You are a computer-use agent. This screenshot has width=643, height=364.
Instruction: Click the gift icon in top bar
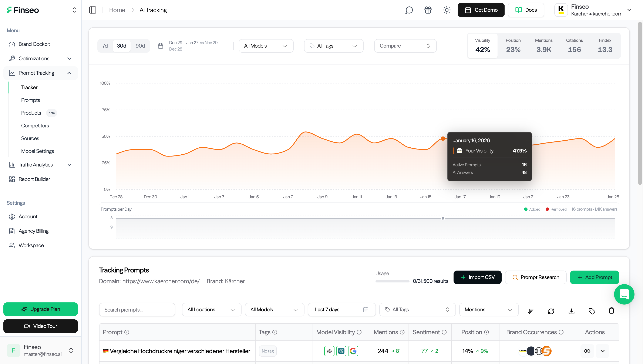(x=428, y=10)
